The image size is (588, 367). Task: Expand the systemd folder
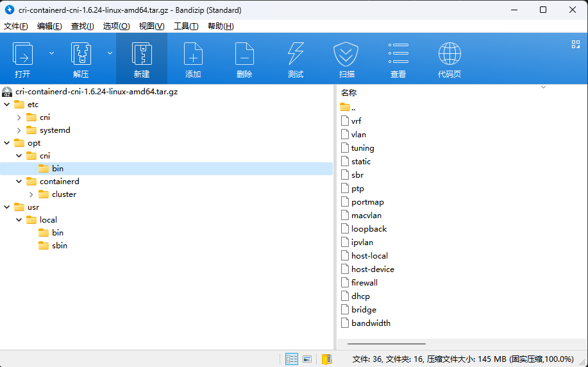[19, 130]
